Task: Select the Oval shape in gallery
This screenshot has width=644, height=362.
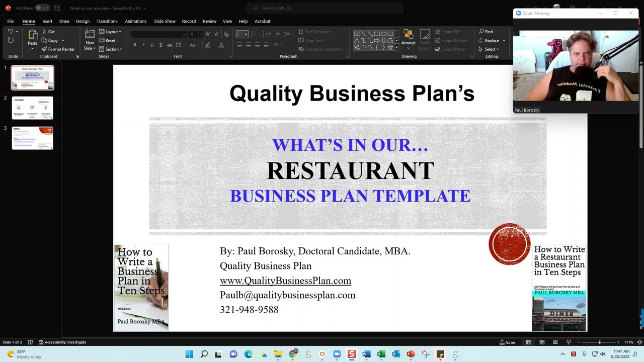Action: pyautogui.click(x=383, y=34)
